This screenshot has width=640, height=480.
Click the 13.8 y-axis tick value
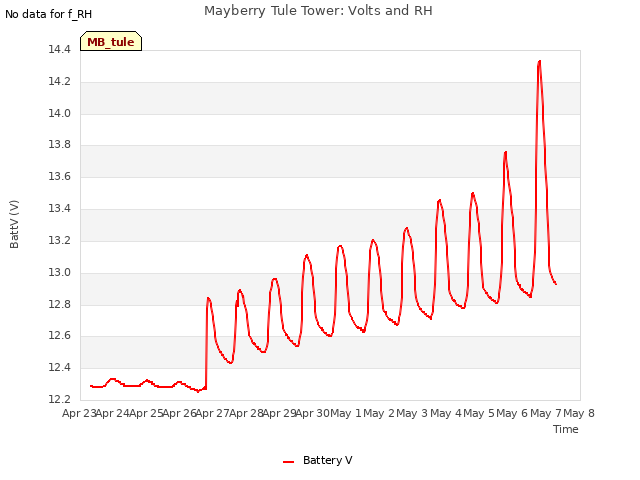tap(59, 145)
